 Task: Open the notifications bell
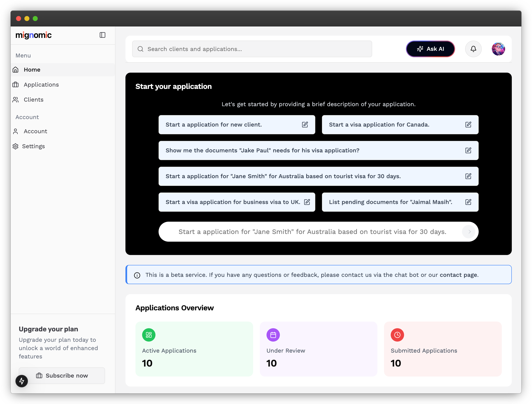[473, 49]
